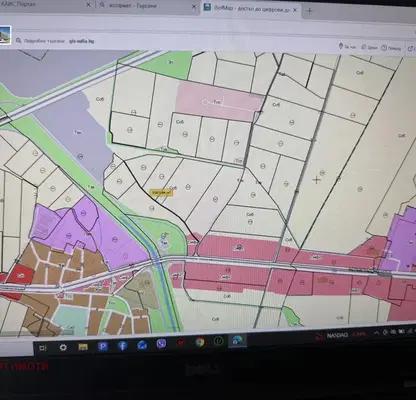416x400 pixels.
Task: Open File Explorer from the taskbar
Action: (83, 347)
